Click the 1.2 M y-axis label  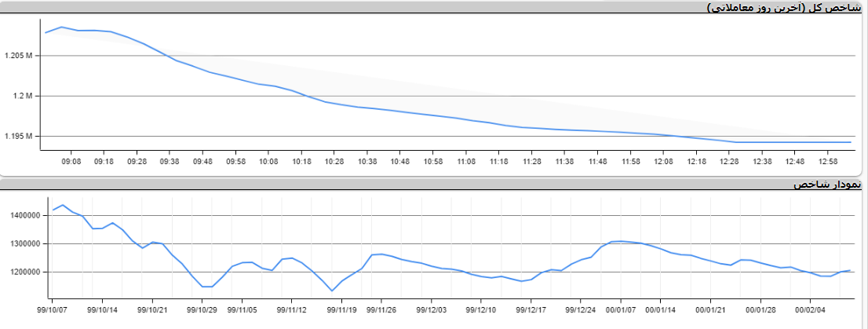pyautogui.click(x=22, y=97)
